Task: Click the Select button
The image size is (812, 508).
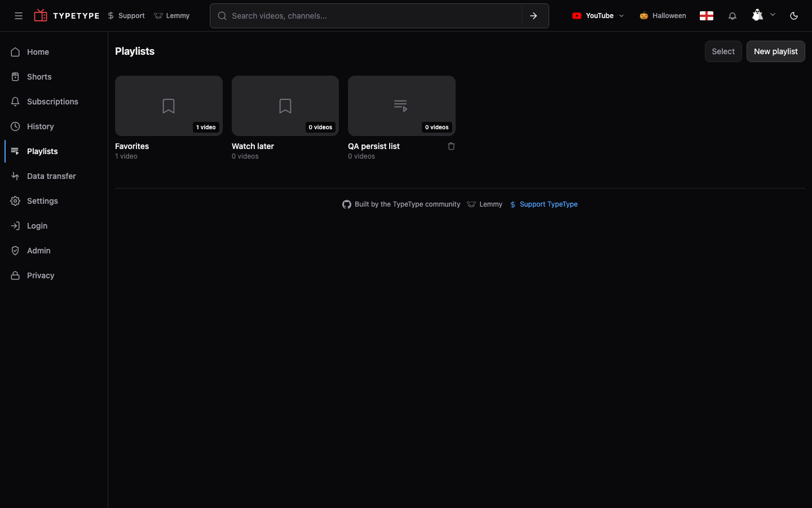Action: 723,51
